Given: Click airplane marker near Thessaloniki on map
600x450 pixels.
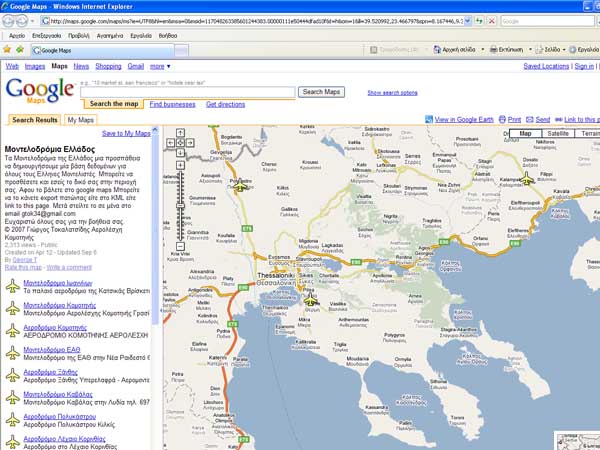Looking at the screenshot, I should click(310, 298).
